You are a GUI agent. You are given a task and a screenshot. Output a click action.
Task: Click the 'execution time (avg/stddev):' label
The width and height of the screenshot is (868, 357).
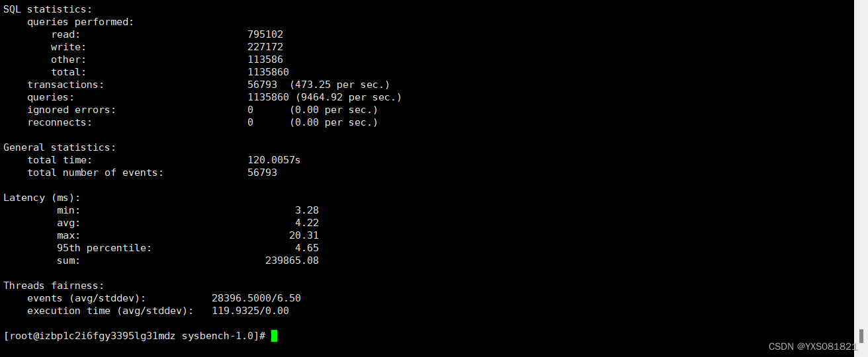point(110,311)
